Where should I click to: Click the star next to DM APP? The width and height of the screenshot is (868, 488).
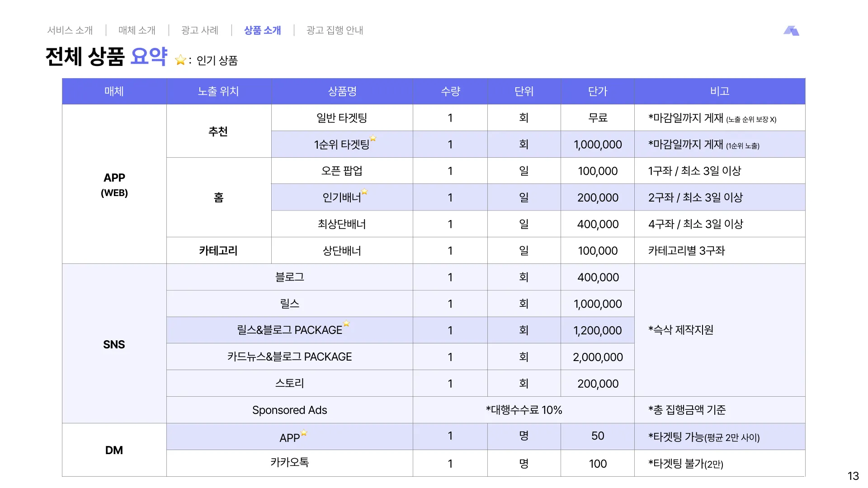(304, 433)
